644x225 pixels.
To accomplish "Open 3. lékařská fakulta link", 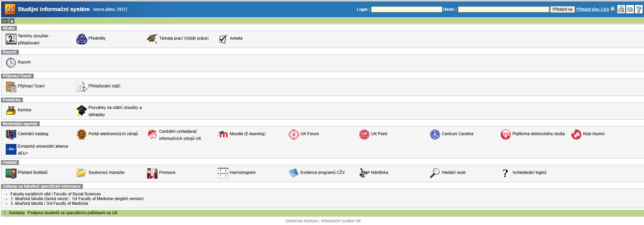I will pyautogui.click(x=49, y=203).
